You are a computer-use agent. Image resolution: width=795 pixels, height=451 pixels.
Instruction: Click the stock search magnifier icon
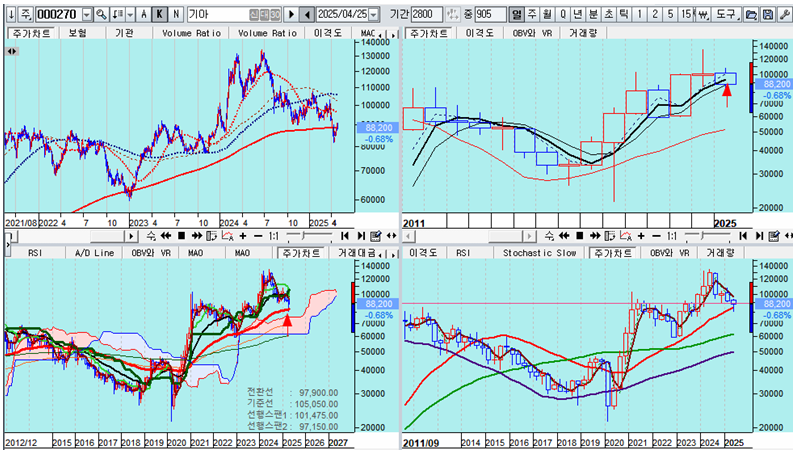click(x=101, y=14)
